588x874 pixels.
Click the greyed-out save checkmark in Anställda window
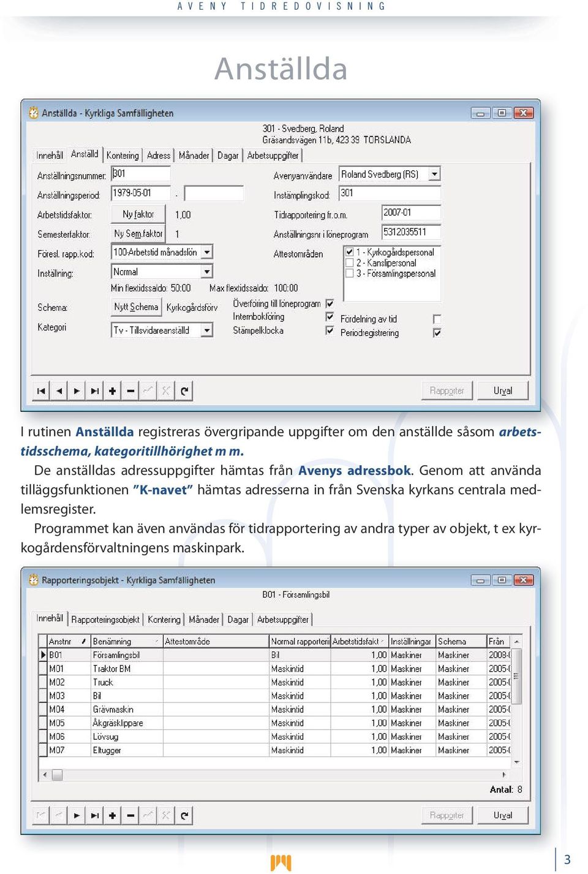tap(148, 391)
